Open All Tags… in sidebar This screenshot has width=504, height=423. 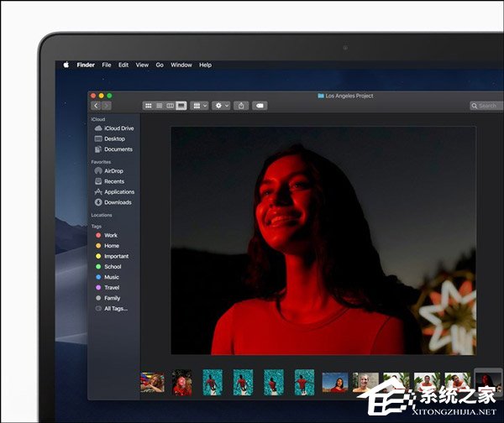pos(112,309)
